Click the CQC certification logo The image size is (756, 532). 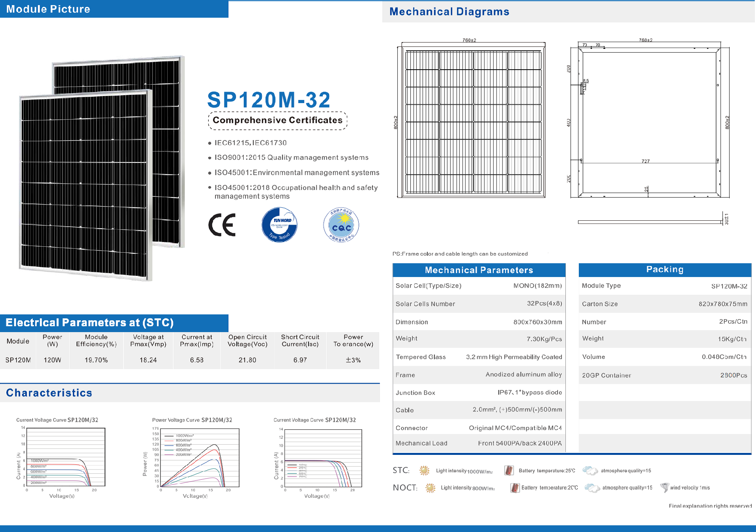pos(341,225)
